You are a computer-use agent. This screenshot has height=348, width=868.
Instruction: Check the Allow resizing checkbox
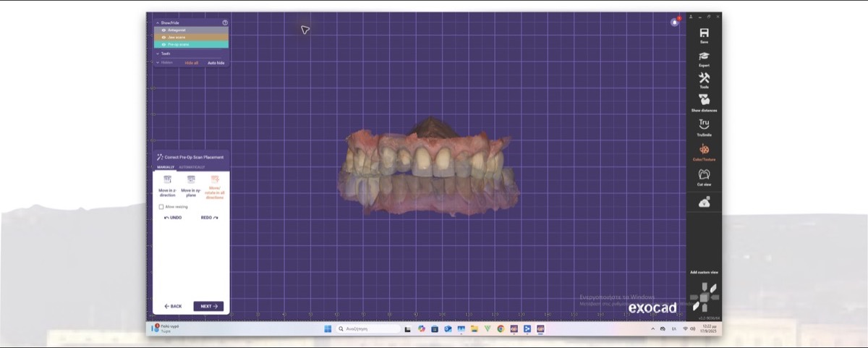(161, 207)
